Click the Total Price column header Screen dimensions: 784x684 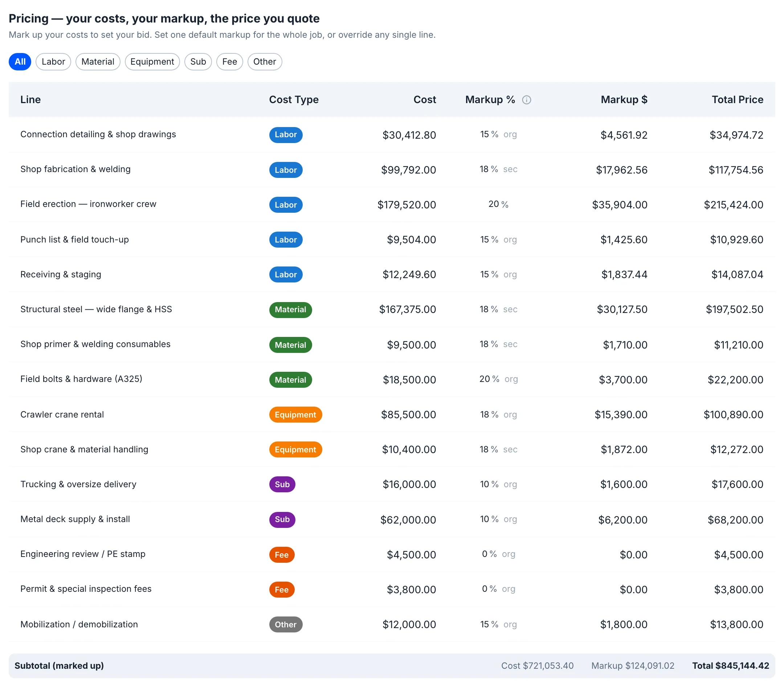click(738, 99)
